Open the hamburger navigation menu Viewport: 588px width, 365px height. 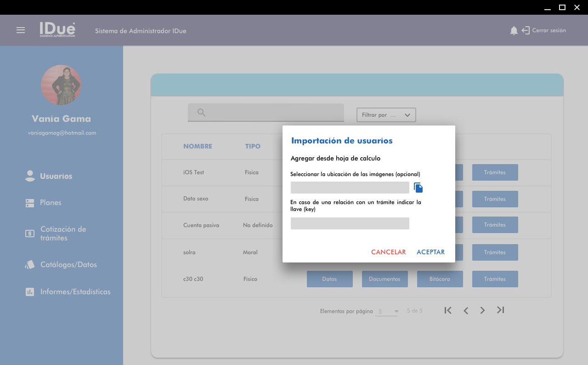click(21, 30)
